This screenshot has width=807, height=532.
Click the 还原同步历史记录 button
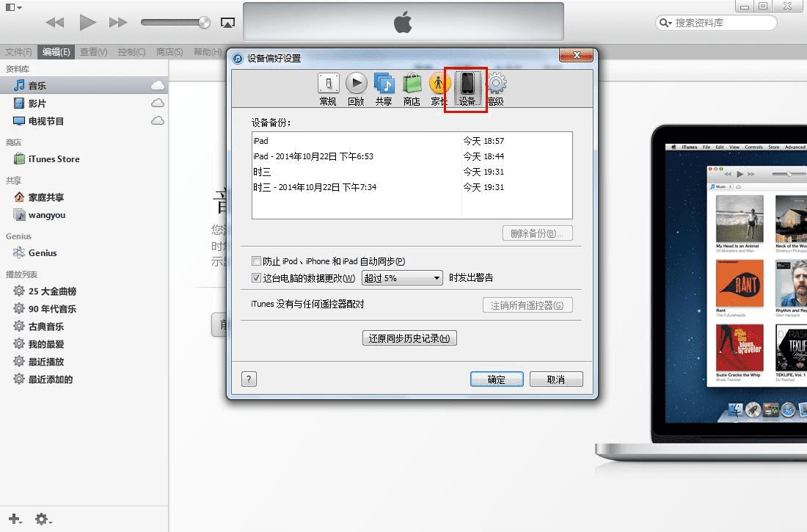(x=409, y=338)
